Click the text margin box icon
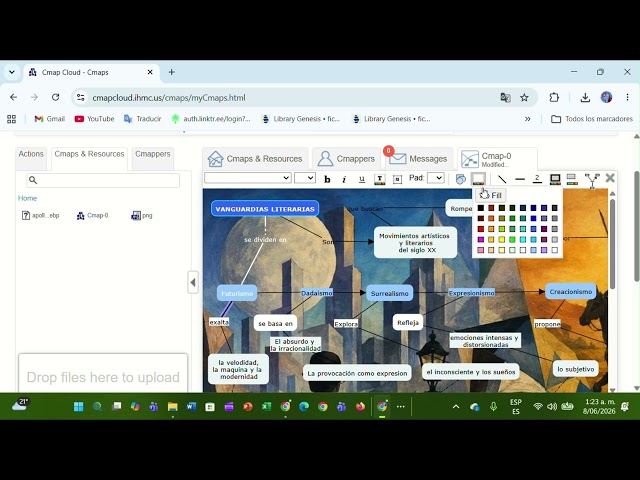 pos(397,179)
